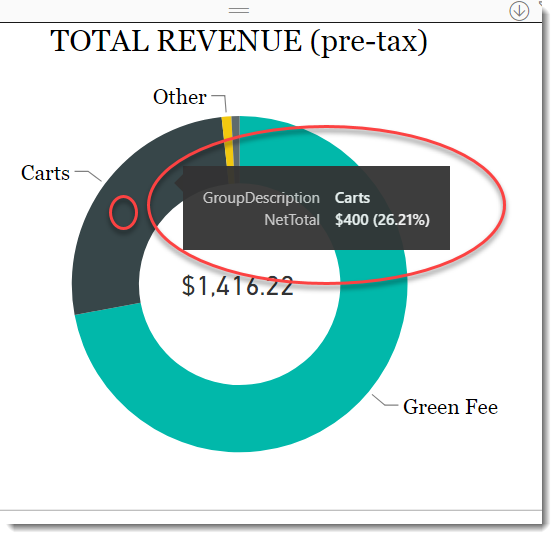
Task: Click the Green Fee data label
Action: pyautogui.click(x=450, y=406)
